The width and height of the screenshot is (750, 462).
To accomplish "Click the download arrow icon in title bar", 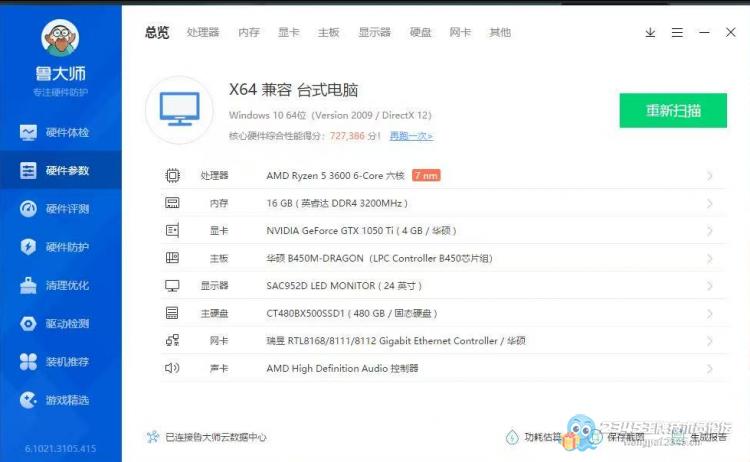I will pos(650,33).
